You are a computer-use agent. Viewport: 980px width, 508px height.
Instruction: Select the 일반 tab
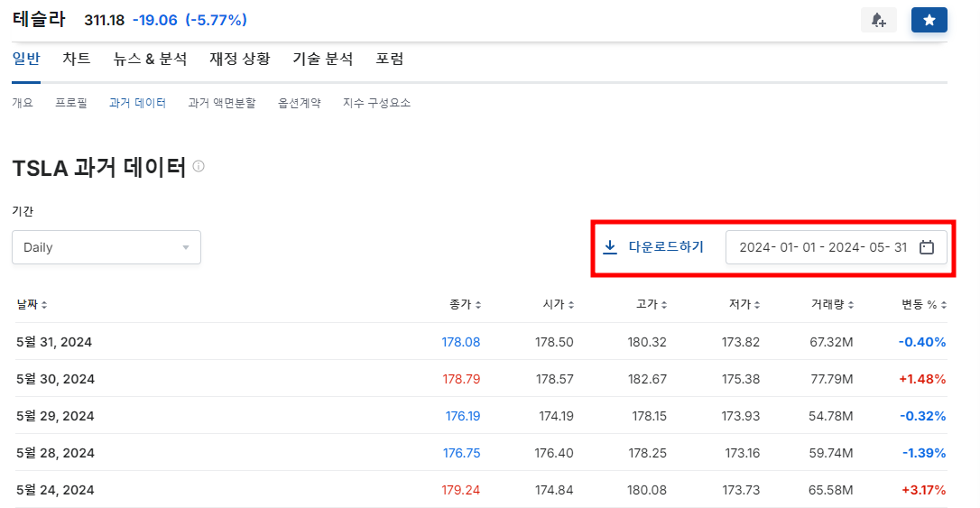(x=26, y=59)
